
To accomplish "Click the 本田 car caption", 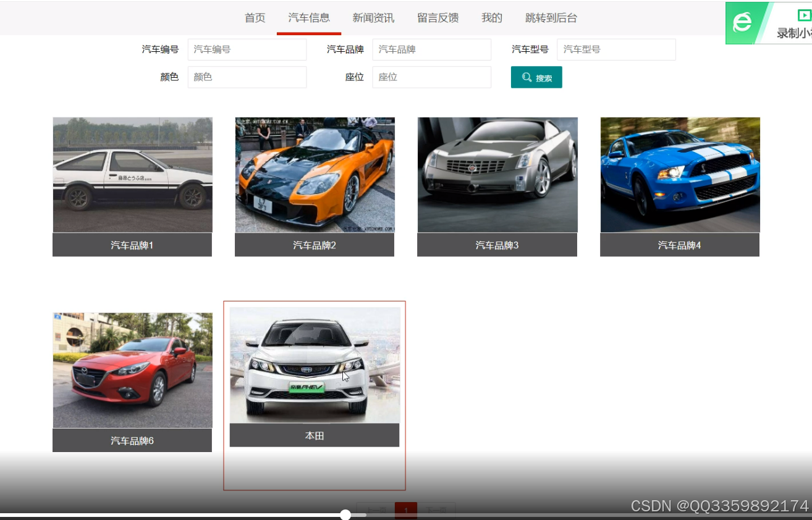I will (315, 435).
